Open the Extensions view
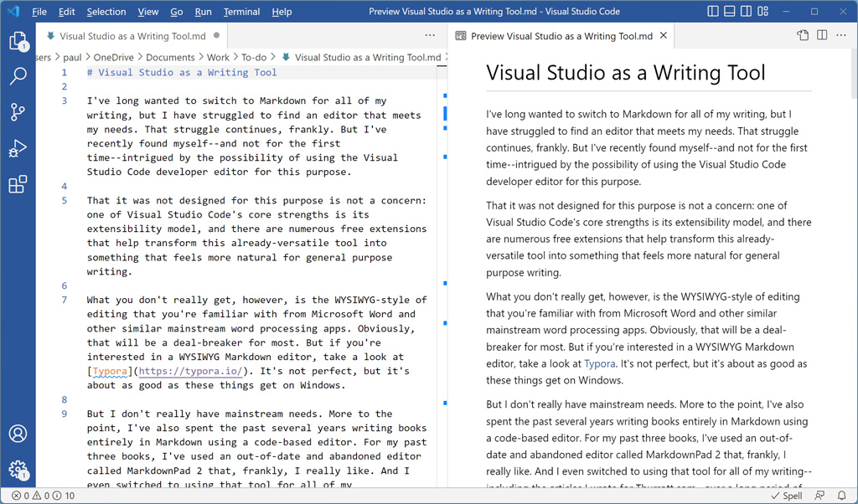The height and width of the screenshot is (504, 858). [18, 184]
